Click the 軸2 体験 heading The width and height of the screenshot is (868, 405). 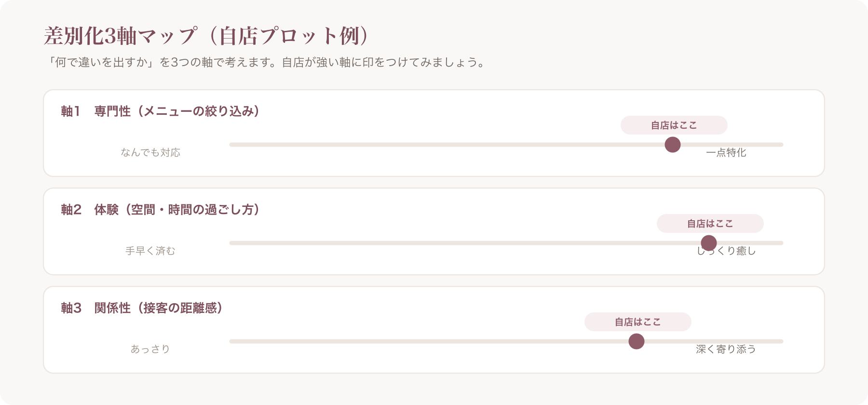(x=161, y=210)
